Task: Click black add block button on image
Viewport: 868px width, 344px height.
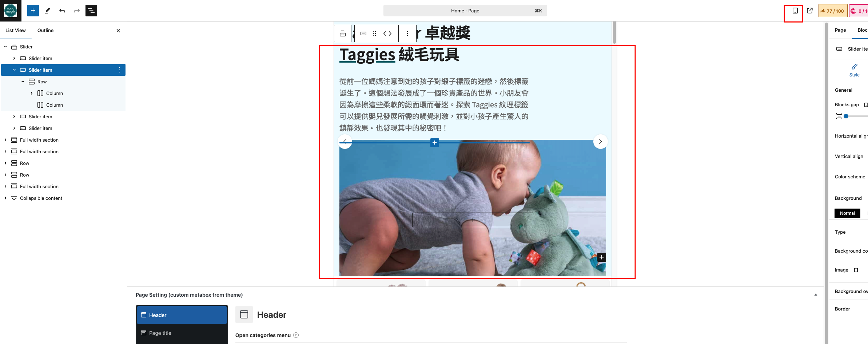Action: [x=602, y=257]
